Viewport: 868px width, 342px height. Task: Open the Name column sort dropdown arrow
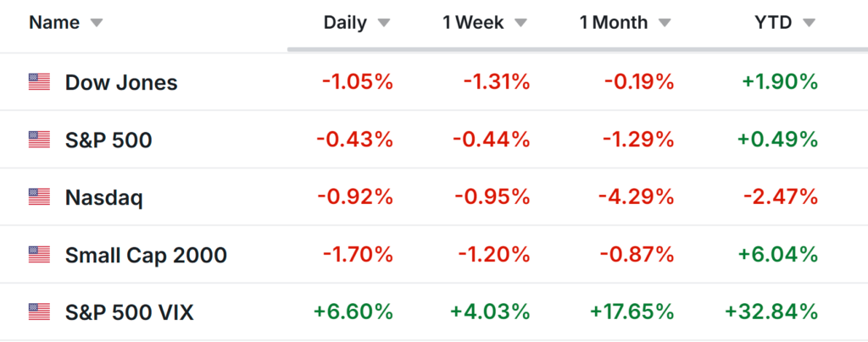(96, 23)
